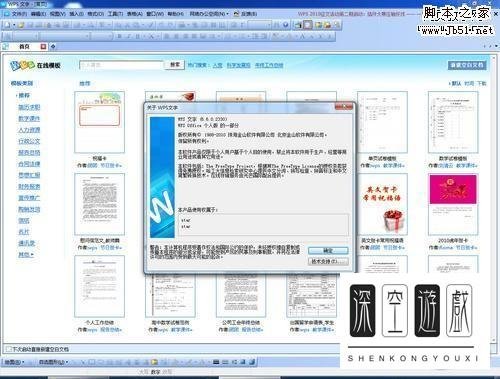Click the 搜索 search button

point(175,65)
